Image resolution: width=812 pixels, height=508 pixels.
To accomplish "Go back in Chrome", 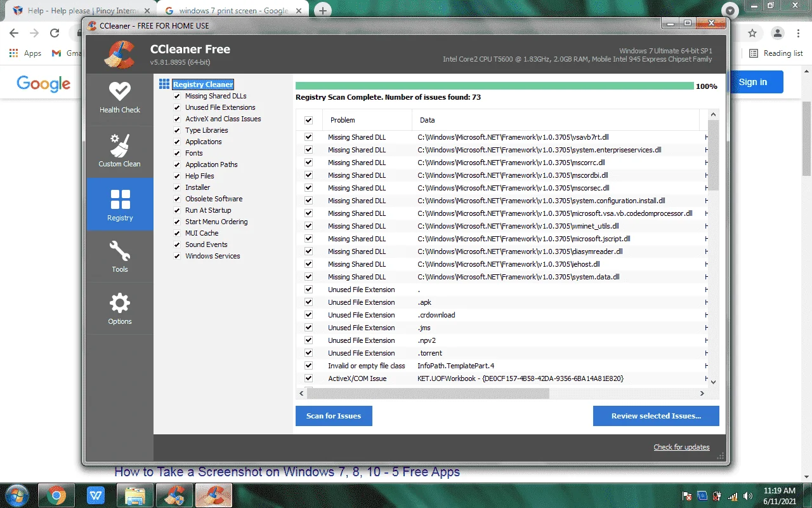I will point(14,33).
